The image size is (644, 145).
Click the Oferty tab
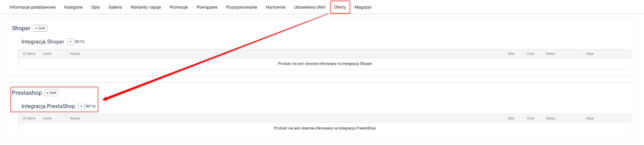(x=340, y=7)
